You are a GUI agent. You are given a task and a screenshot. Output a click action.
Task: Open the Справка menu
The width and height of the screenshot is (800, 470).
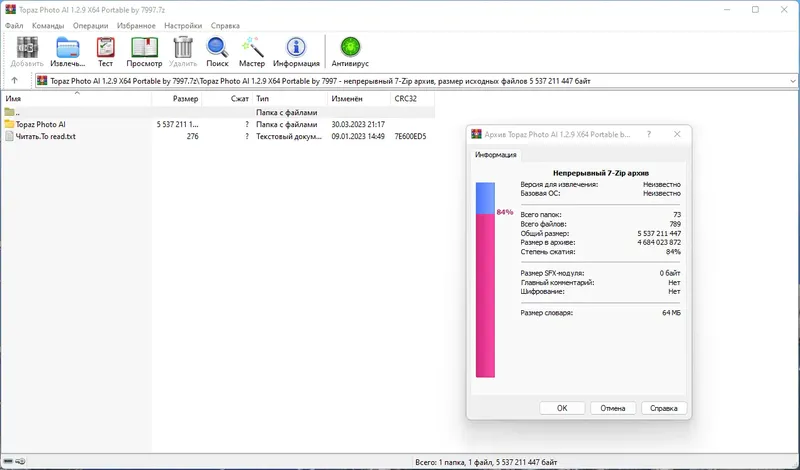(225, 26)
